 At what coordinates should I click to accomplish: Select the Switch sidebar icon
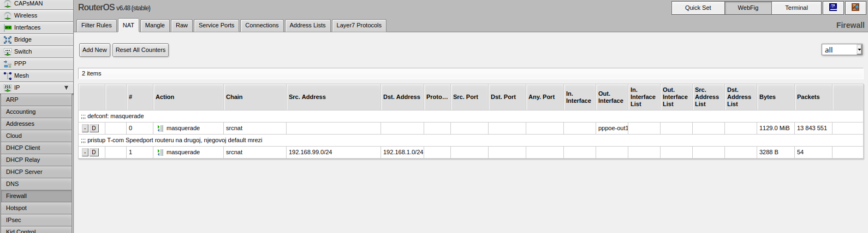pos(8,52)
